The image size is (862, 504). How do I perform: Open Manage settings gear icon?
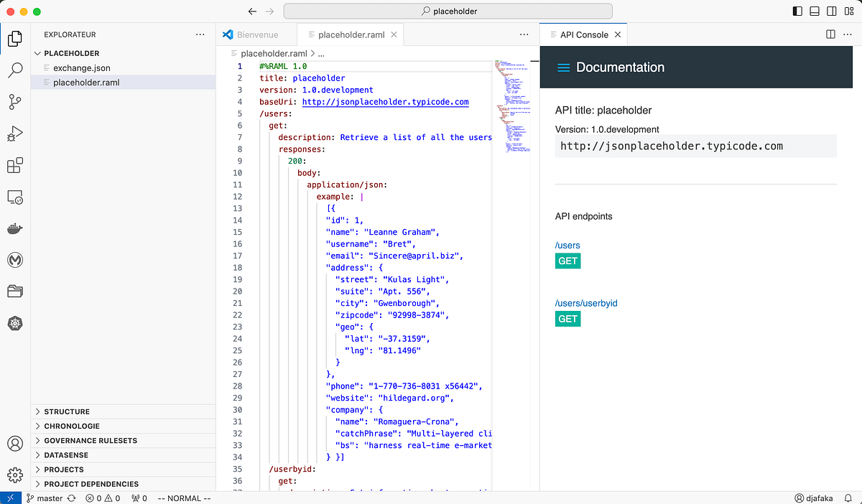(14, 475)
